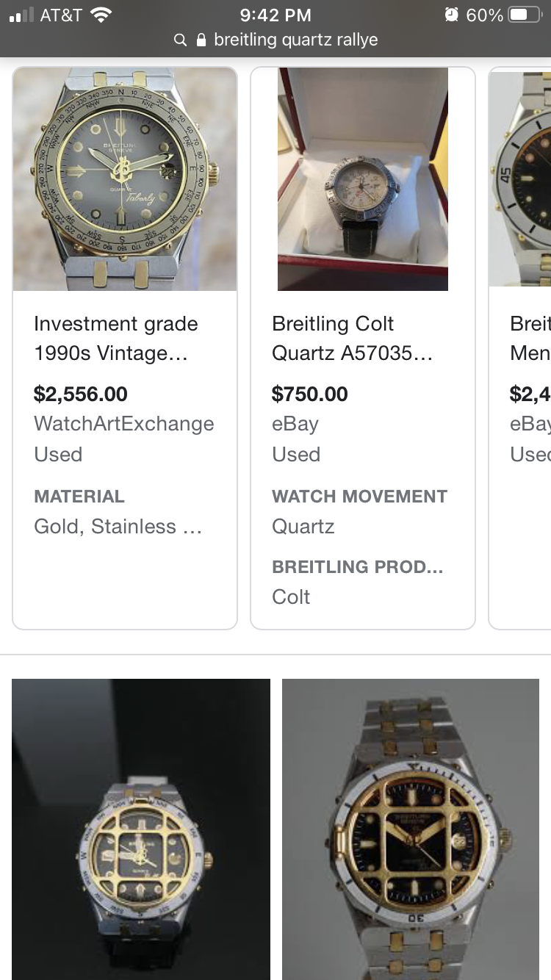Open the Breitling Colt Quartz A57035 listing title

point(352,339)
